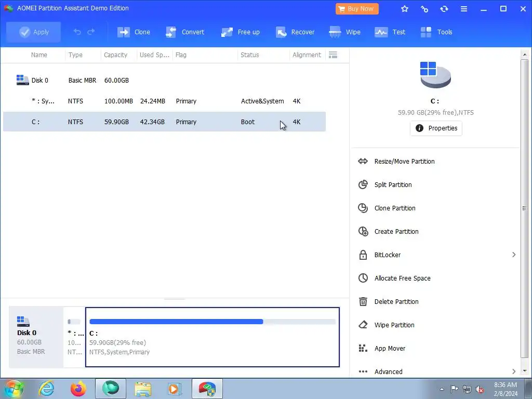Open the Tools menu in toolbar
This screenshot has width=532, height=399.
[436, 32]
